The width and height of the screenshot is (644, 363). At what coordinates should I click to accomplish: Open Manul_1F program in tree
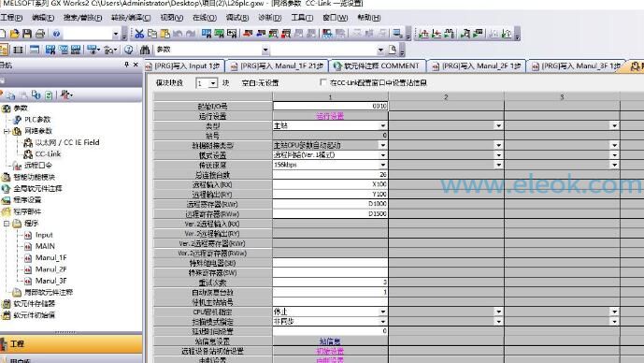(50, 258)
